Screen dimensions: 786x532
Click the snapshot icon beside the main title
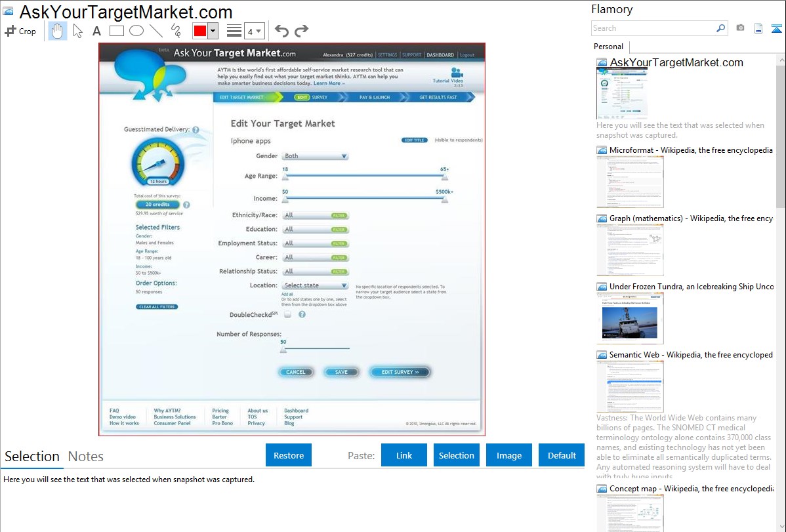click(9, 12)
